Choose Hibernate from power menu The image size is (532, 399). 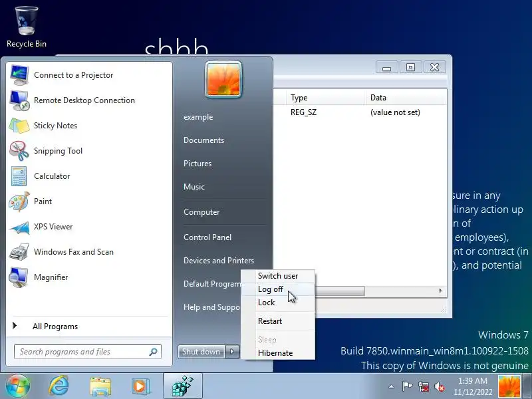pos(278,353)
